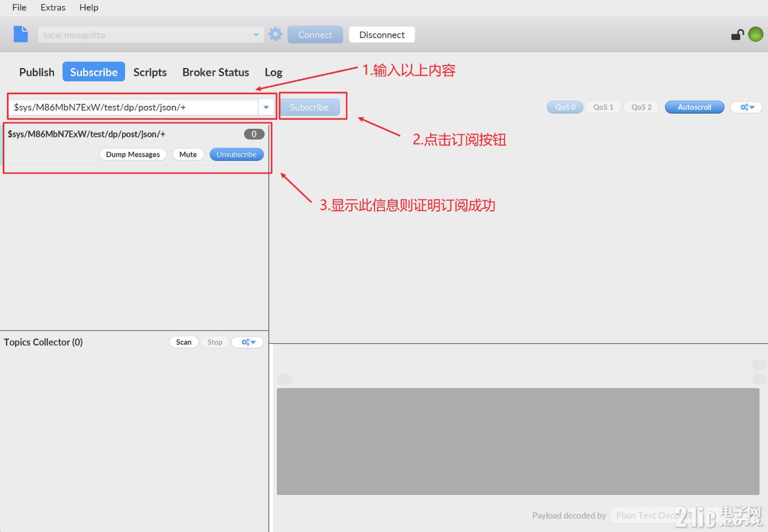Select the Subscribe tab

click(94, 72)
